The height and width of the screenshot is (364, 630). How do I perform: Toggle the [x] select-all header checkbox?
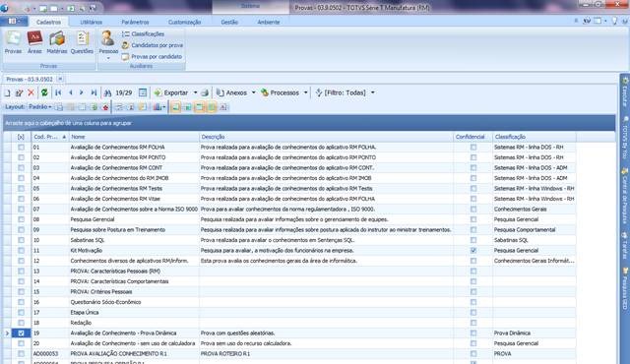(21, 137)
